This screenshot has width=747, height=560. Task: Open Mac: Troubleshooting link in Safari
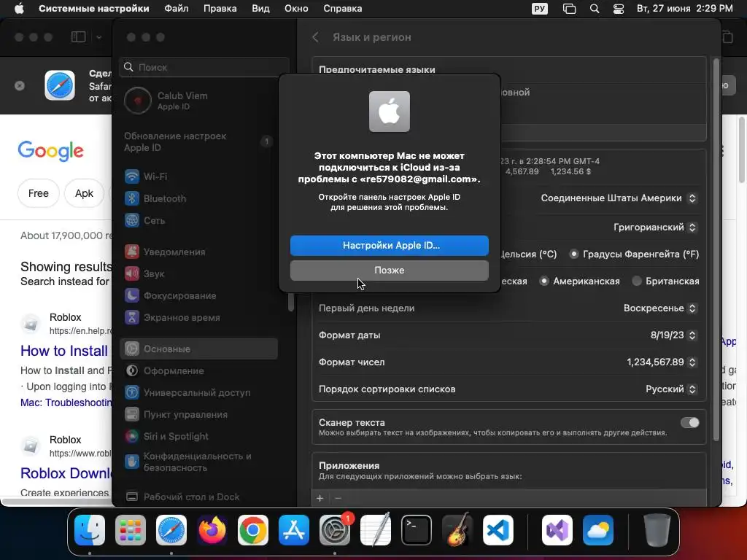click(66, 402)
